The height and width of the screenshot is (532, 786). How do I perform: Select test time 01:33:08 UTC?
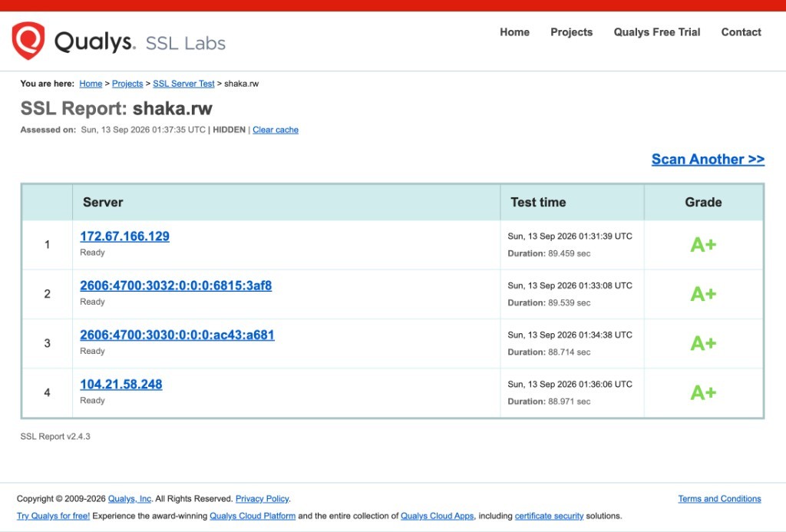pyautogui.click(x=570, y=286)
